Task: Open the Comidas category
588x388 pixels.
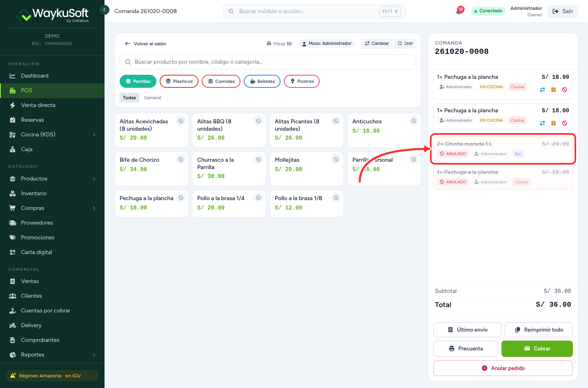Action: tap(221, 81)
